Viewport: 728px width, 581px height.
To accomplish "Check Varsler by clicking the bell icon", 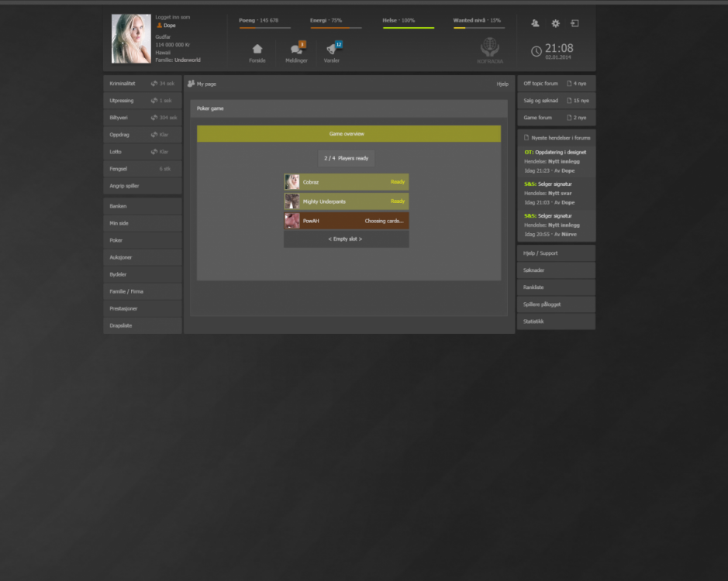I will coord(331,49).
